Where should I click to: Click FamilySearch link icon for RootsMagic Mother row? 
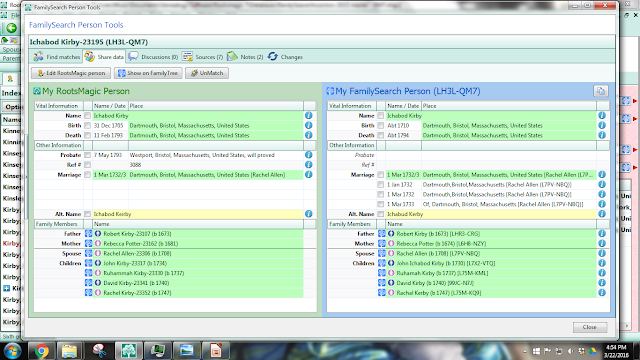pos(89,244)
